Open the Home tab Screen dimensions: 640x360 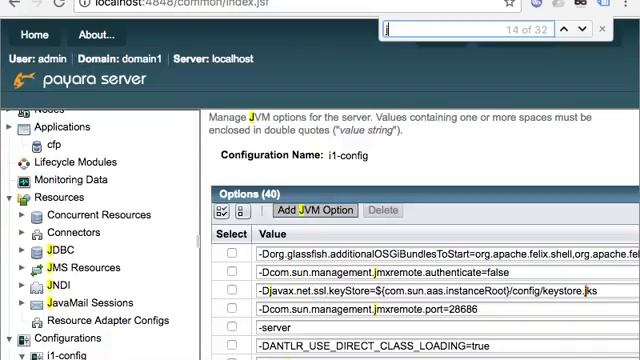(35, 35)
